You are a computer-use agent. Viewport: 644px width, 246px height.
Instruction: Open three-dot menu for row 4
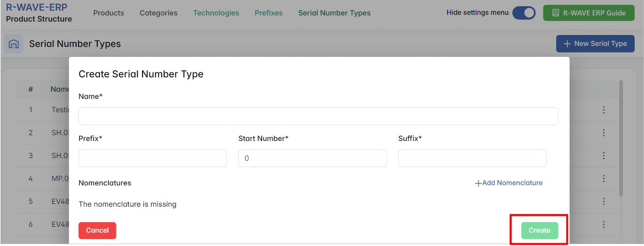(x=603, y=178)
